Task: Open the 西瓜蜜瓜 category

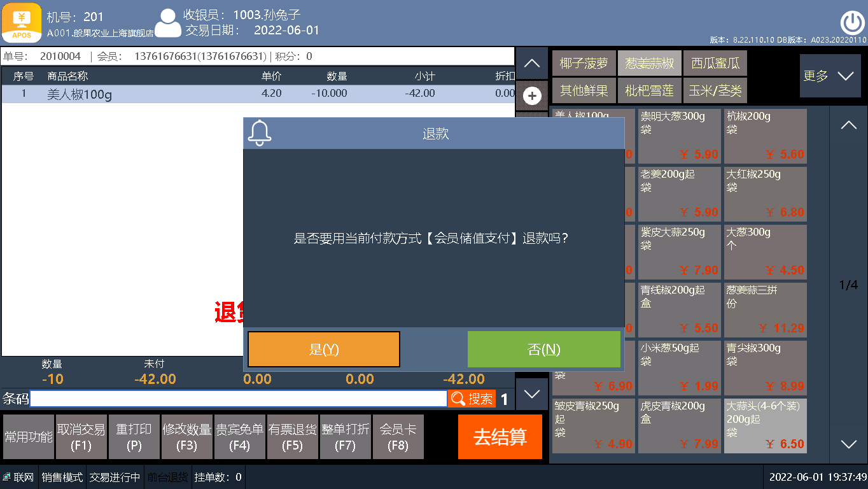Action: pyautogui.click(x=715, y=64)
